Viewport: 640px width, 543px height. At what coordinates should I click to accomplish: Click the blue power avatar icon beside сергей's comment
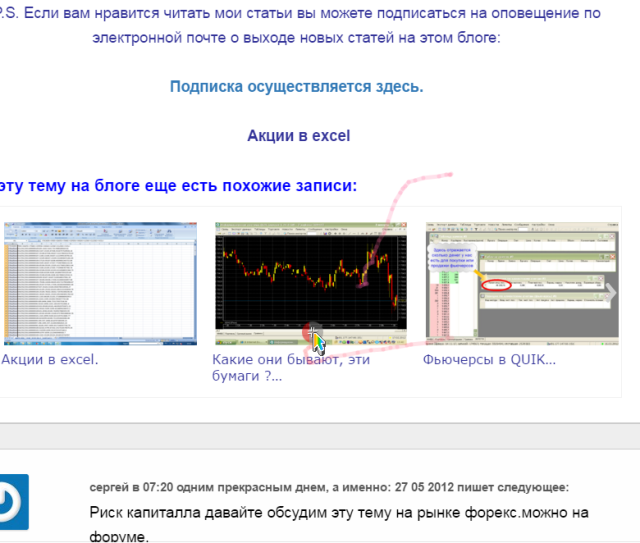(x=13, y=502)
